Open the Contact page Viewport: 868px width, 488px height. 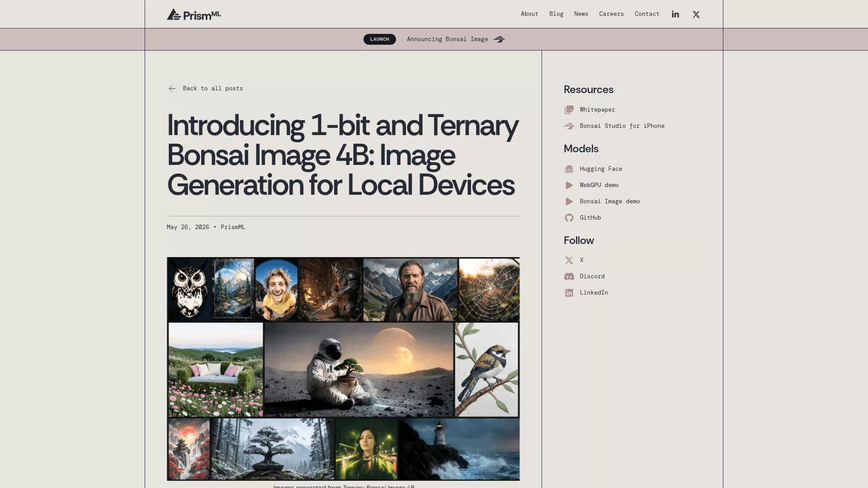click(x=647, y=14)
